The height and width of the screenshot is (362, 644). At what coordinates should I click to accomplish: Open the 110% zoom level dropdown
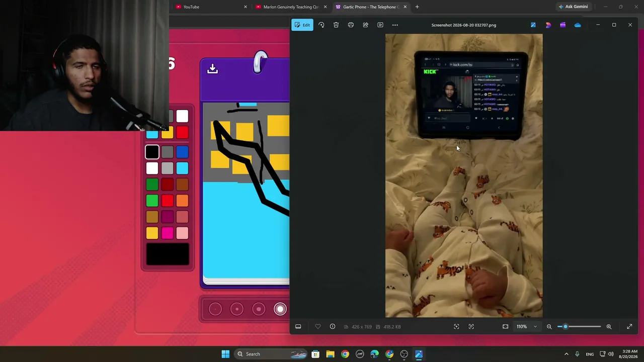pos(527,327)
